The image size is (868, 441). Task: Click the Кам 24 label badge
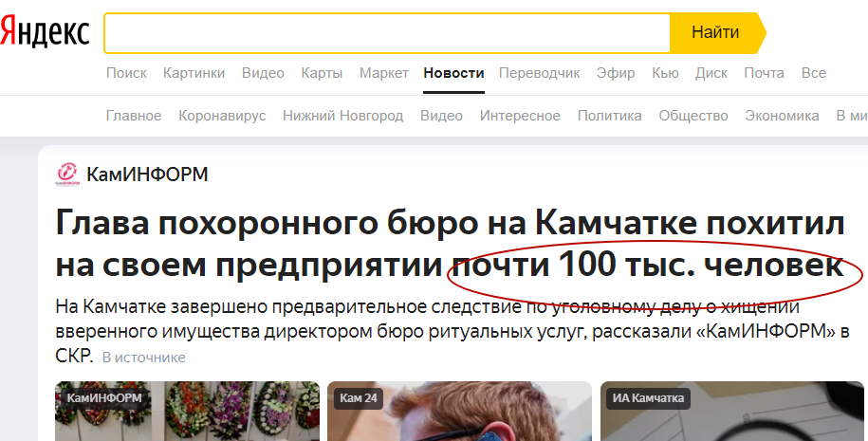[359, 397]
